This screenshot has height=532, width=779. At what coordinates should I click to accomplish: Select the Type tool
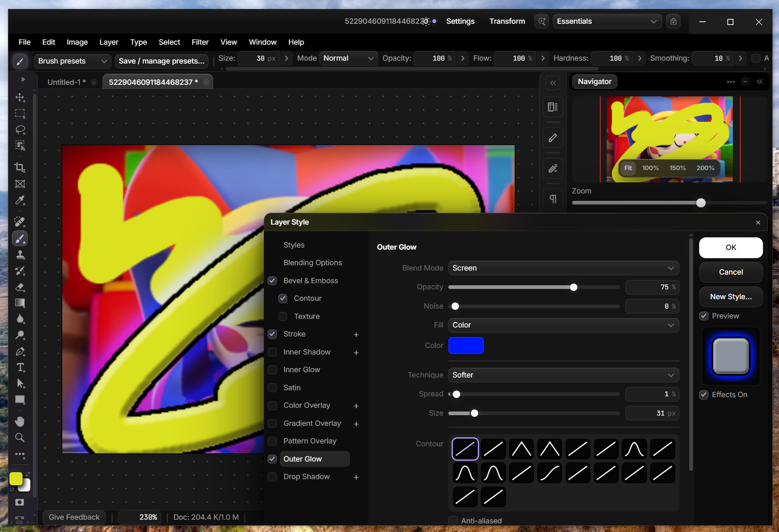20,367
